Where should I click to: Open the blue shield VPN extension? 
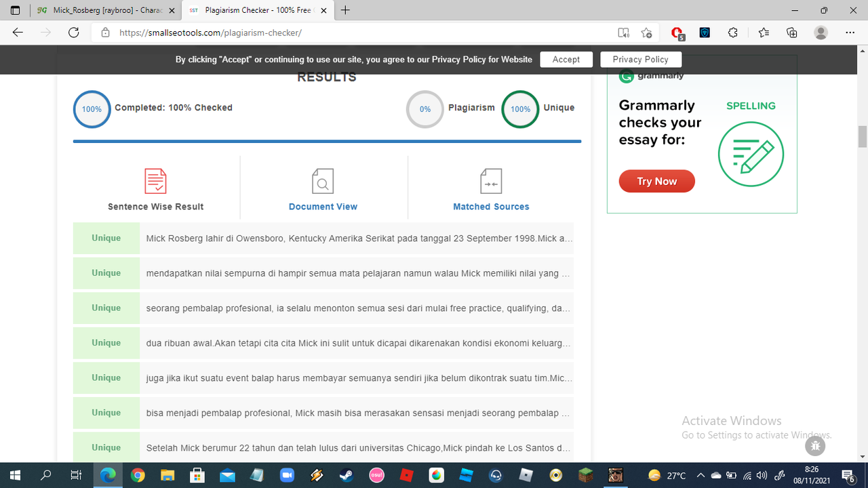tap(705, 33)
